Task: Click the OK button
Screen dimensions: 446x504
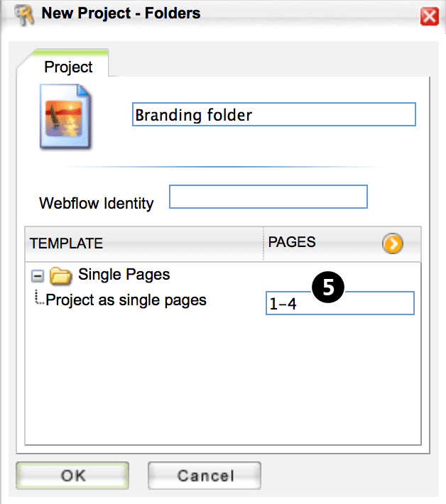Action: (72, 476)
